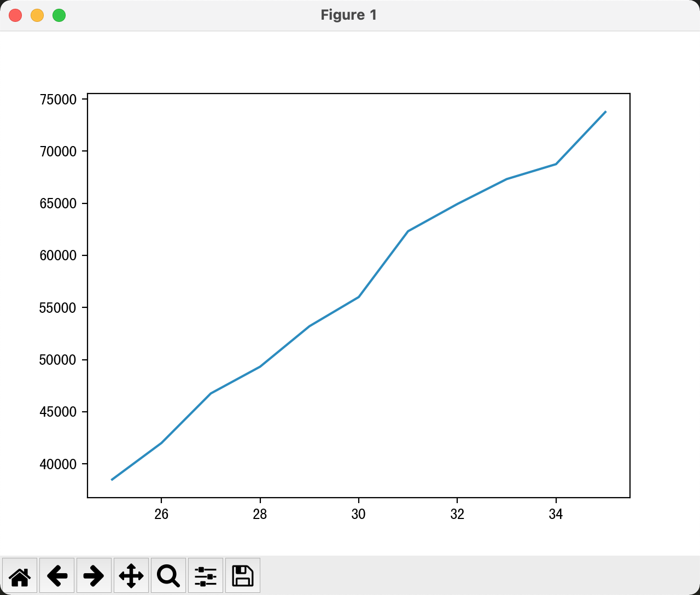Select the Zoom to rectangle magnifier
This screenshot has width=700, height=595.
(168, 575)
